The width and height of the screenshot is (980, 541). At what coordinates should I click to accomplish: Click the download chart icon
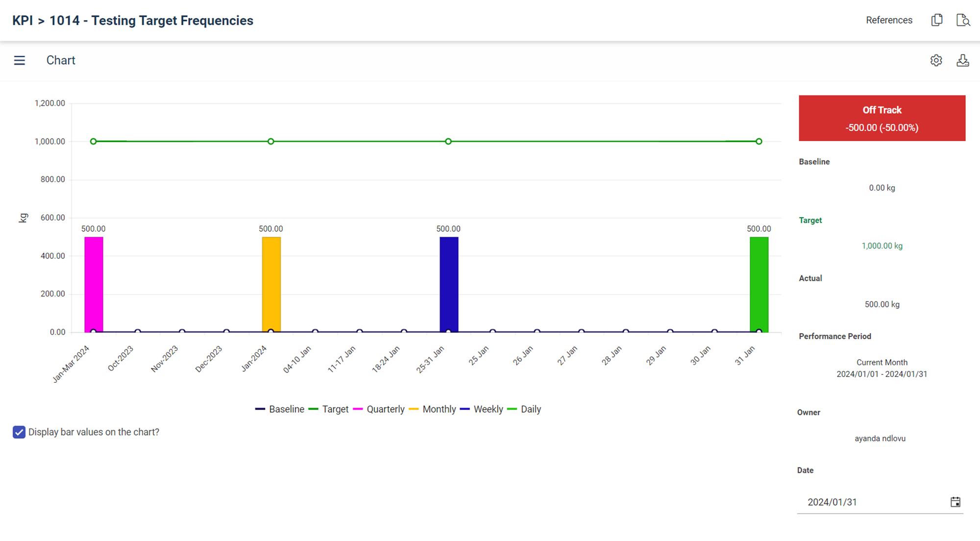coord(962,60)
